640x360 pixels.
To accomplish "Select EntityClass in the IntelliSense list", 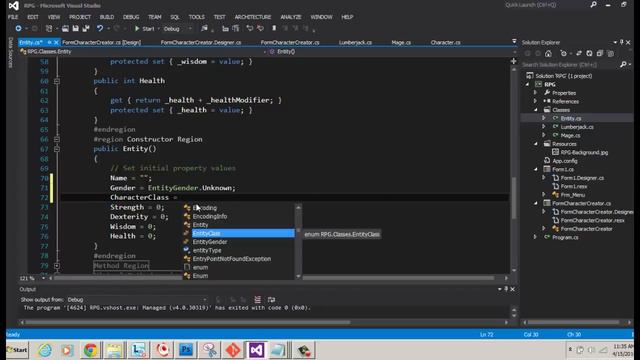I will 243,233.
